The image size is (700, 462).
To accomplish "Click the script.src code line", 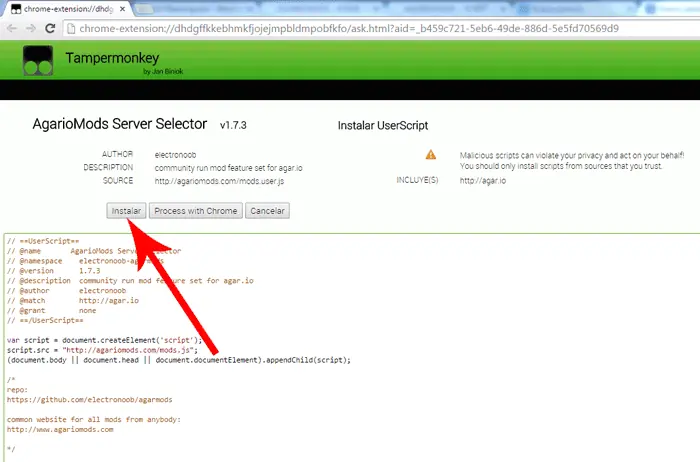I will [102, 350].
